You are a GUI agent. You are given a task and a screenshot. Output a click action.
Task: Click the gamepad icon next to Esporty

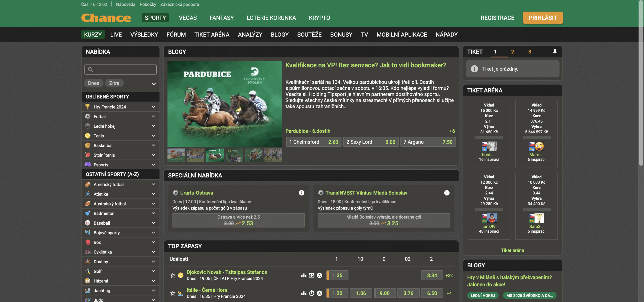click(88, 165)
